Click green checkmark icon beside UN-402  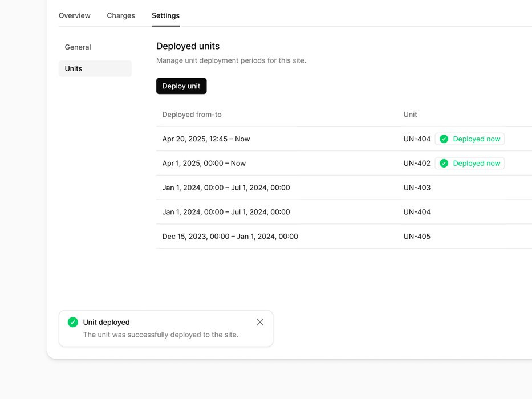444,164
